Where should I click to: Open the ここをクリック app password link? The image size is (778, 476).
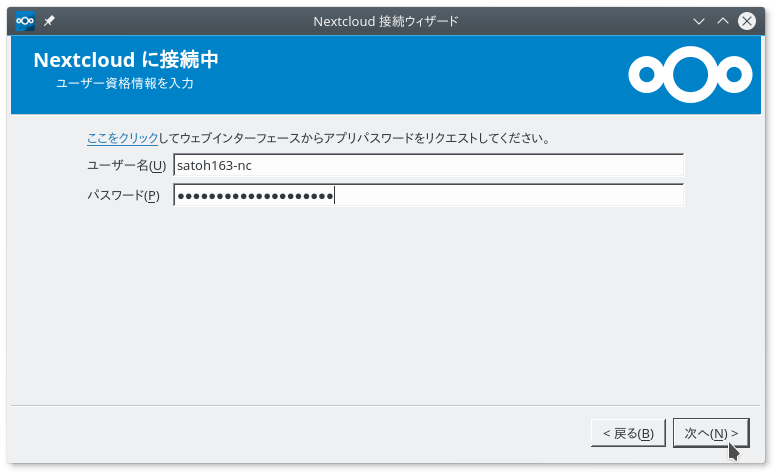click(123, 138)
